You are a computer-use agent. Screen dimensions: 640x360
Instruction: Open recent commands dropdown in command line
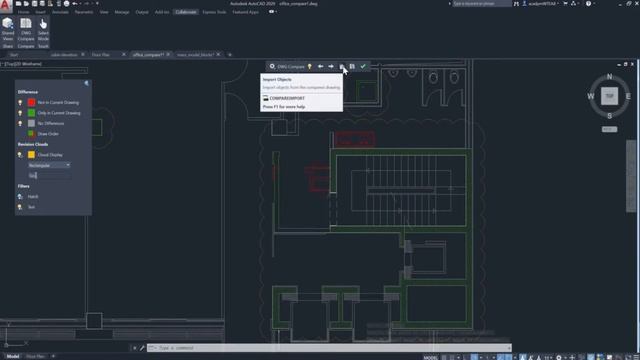(152, 348)
